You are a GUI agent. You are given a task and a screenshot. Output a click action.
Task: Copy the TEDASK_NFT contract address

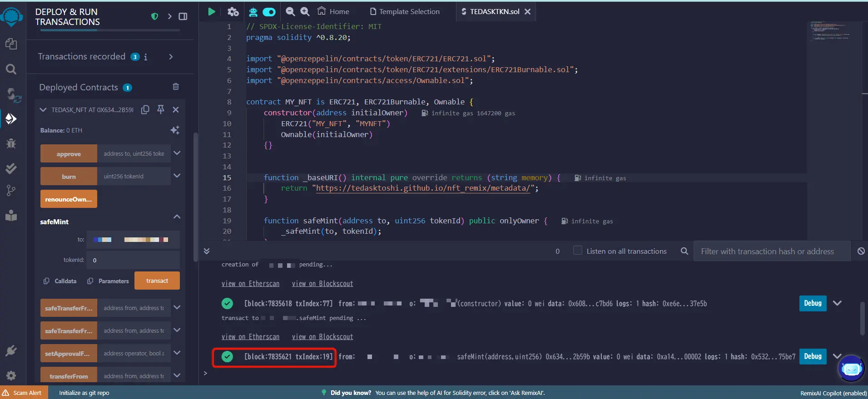145,109
